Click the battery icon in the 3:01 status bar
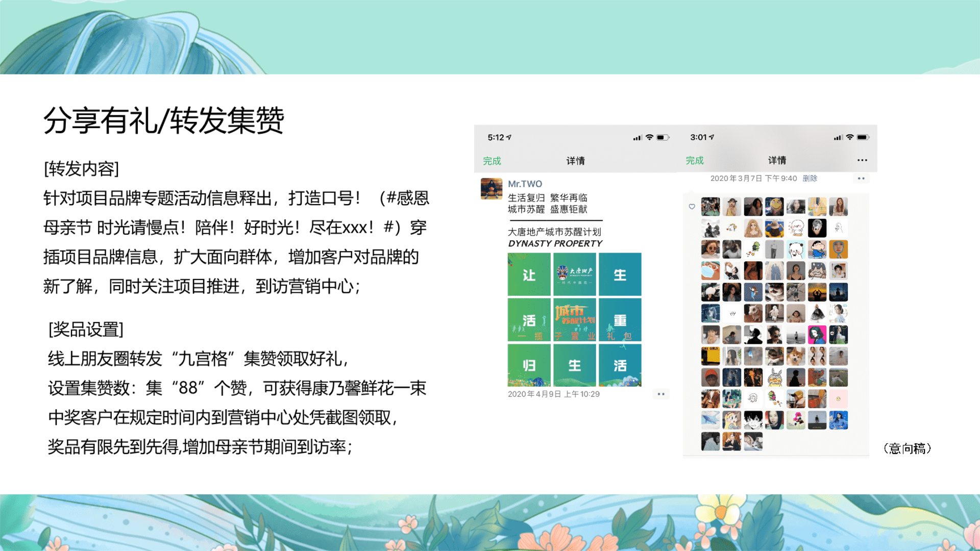The width and height of the screenshot is (980, 551). point(863,137)
